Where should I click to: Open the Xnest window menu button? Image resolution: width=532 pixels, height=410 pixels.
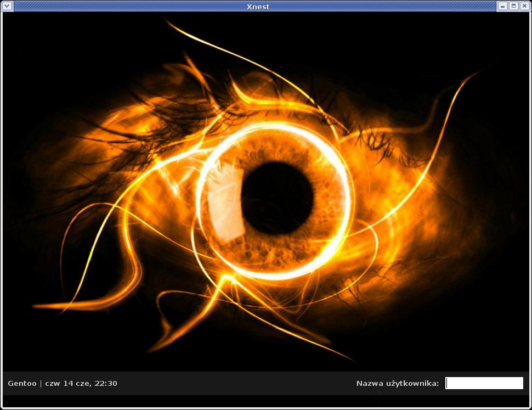point(8,6)
